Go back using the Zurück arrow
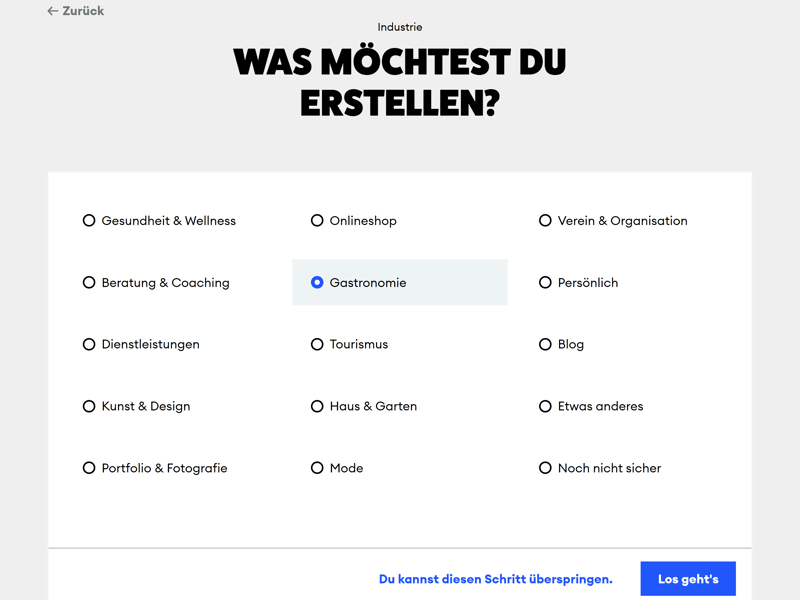 pos(53,11)
